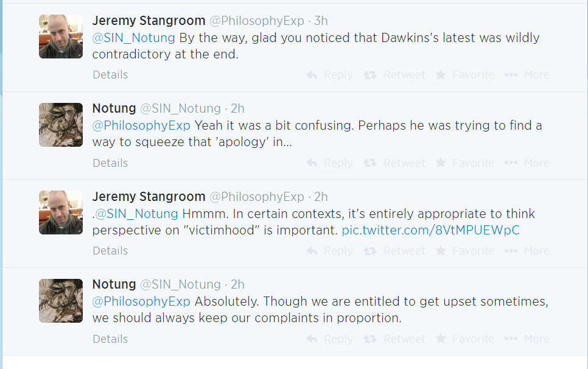
Task: Open More menu on Notung's 'apology' tweet
Action: 527,163
